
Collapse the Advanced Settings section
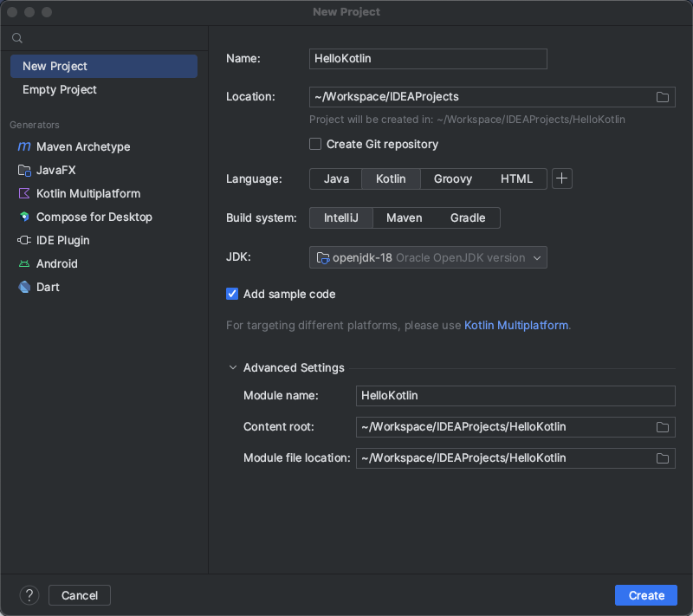(233, 368)
